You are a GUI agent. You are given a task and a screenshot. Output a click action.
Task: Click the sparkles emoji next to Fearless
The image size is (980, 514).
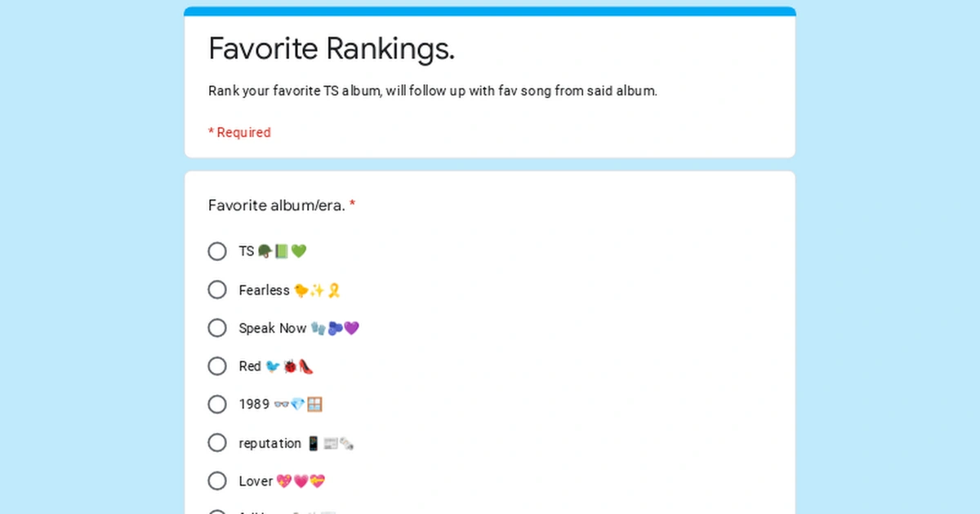(318, 290)
